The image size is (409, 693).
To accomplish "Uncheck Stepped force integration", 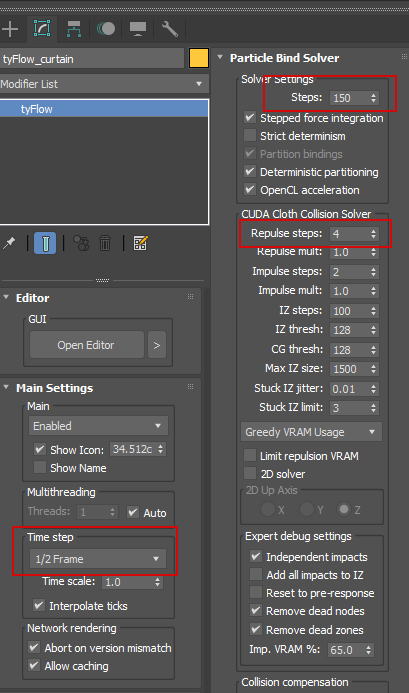I will coord(250,118).
